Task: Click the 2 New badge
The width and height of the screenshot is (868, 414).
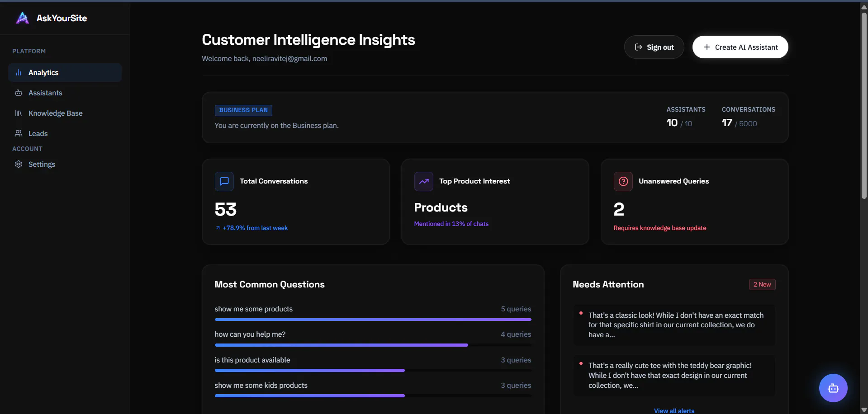Action: point(762,284)
